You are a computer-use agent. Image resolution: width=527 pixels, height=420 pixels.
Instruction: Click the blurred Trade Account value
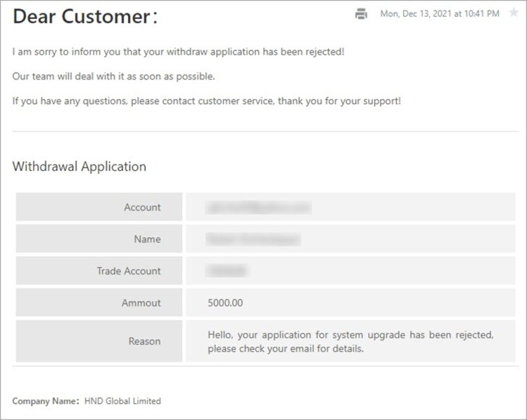click(x=227, y=271)
